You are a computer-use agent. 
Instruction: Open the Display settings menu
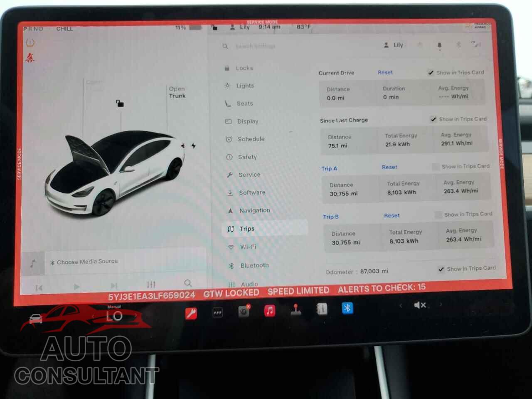242,121
